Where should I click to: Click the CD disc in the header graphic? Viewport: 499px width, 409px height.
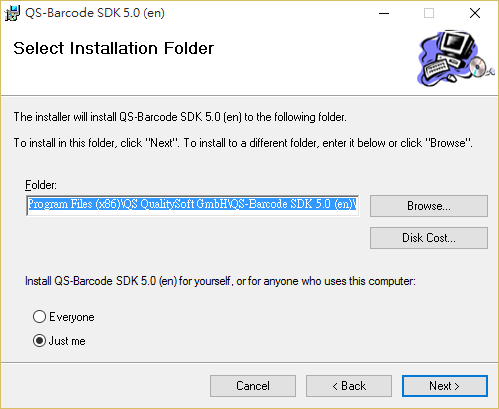tap(478, 66)
